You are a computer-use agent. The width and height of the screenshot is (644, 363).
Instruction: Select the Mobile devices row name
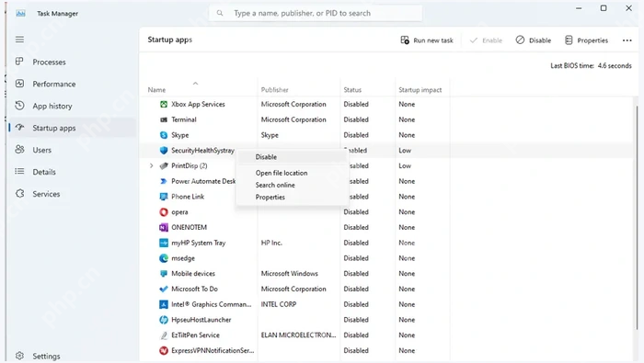193,274
